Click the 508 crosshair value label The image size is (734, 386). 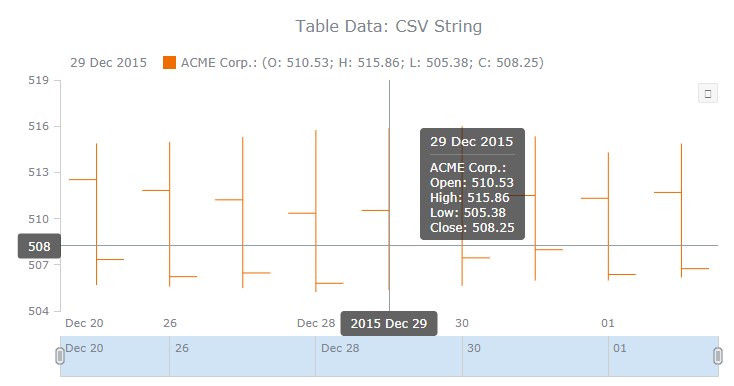[39, 246]
